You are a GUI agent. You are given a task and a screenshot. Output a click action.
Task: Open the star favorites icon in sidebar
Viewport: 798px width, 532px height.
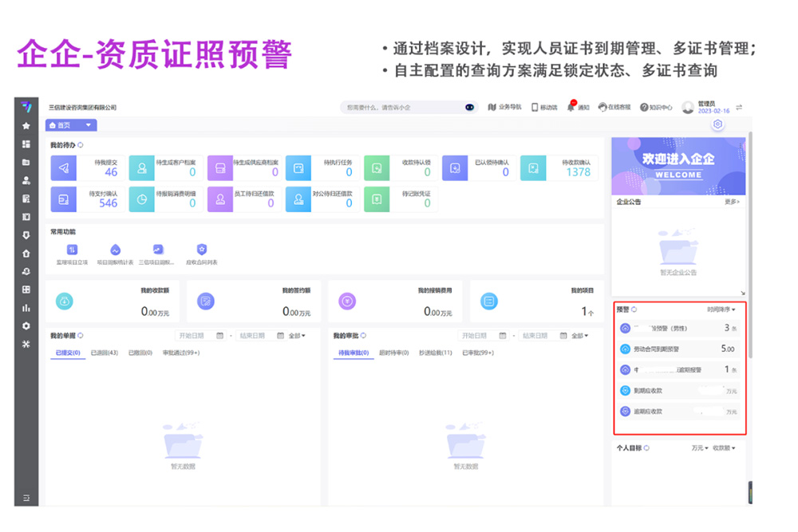[26, 126]
